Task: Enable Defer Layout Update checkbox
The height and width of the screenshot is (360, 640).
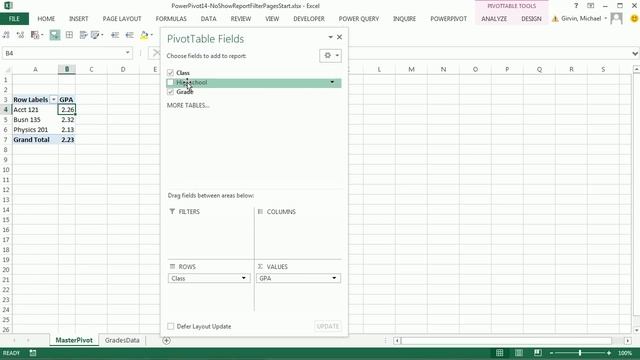Action: click(x=171, y=326)
